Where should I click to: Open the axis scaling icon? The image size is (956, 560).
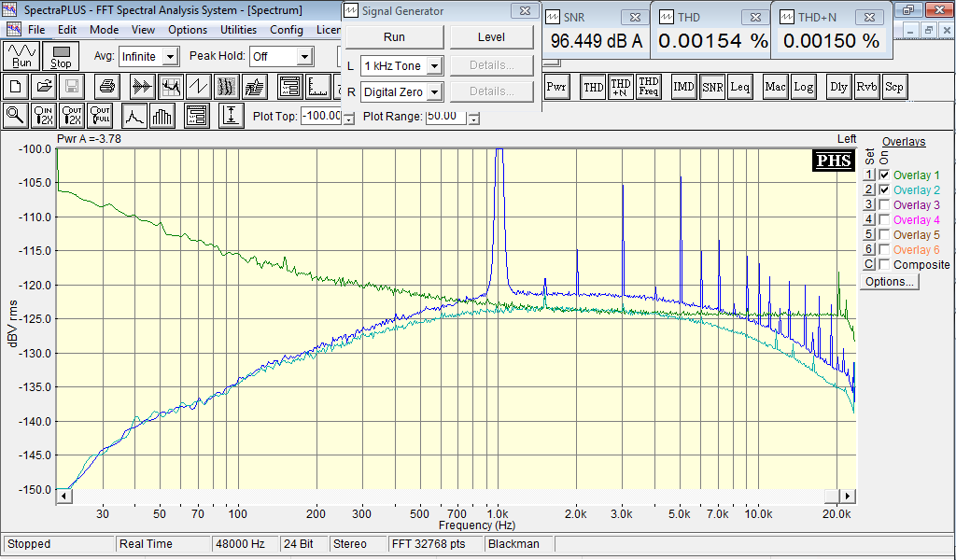click(317, 87)
